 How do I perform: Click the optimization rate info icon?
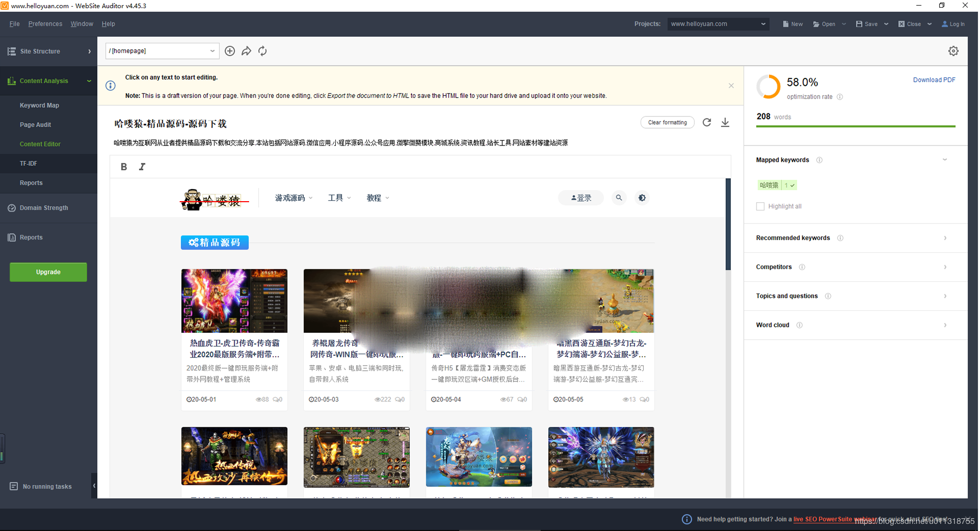[x=840, y=97]
